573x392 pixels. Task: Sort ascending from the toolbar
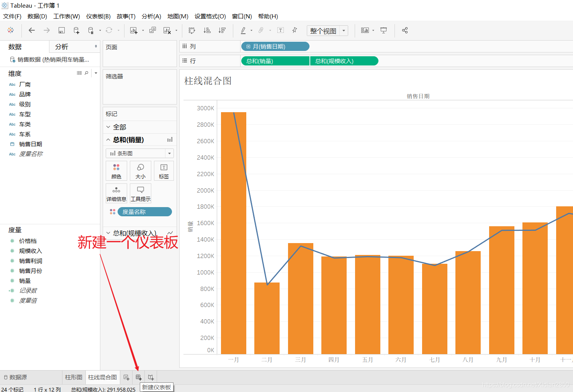[207, 30]
